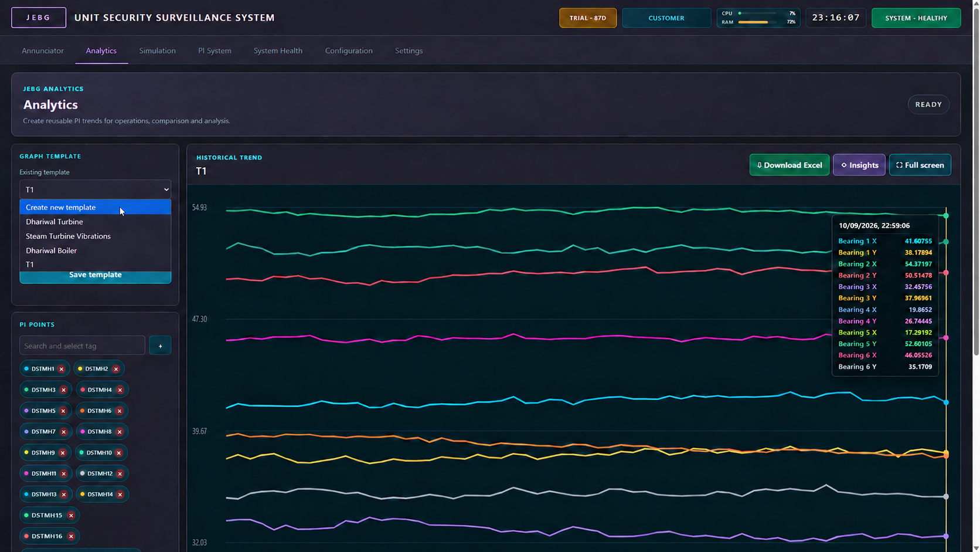Remove the DSTMH9 tag chip

pos(63,453)
